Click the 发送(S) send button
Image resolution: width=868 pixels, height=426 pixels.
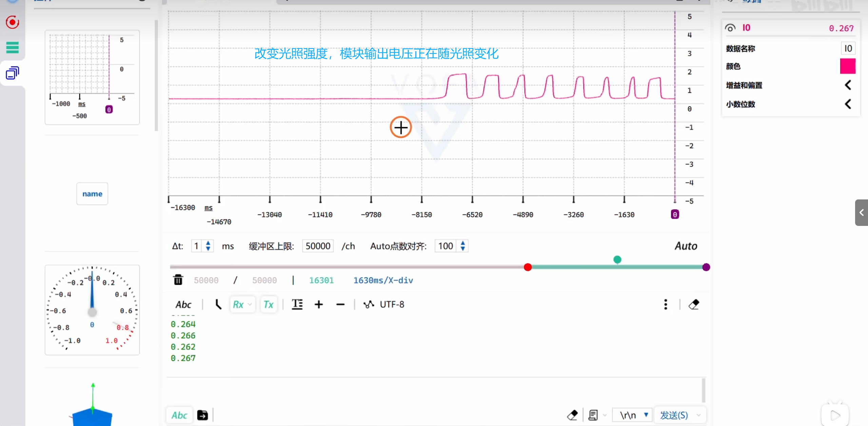click(674, 415)
